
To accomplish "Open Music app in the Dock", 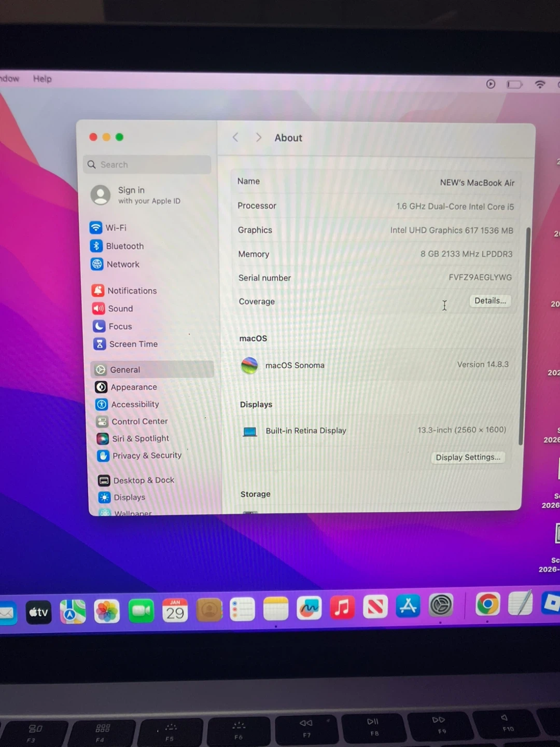I will [x=342, y=607].
